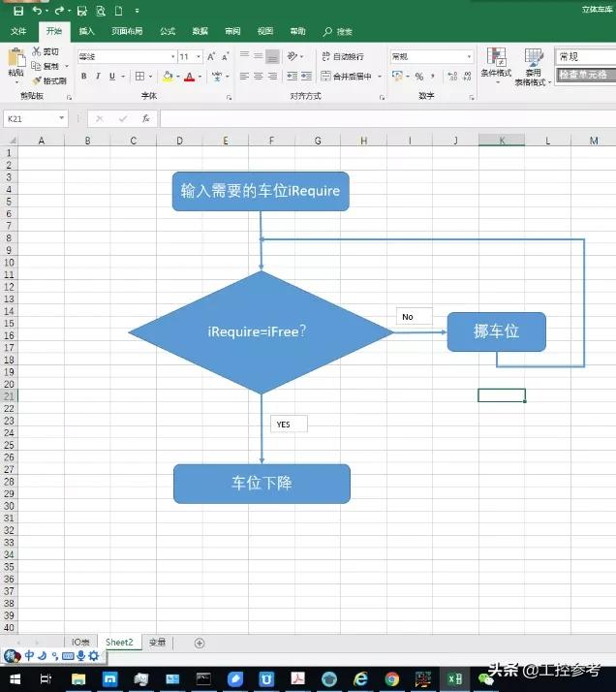Open the font size 11 dropdown
This screenshot has height=692, width=616.
pos(199,56)
